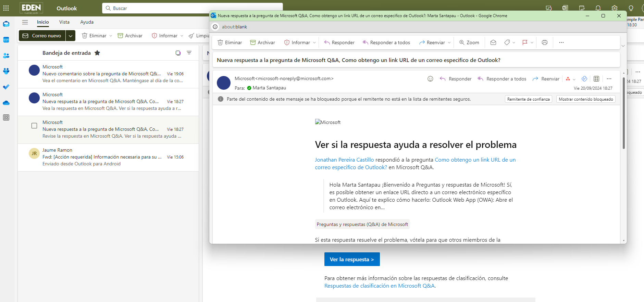The image size is (644, 302).
Task: Open the Calendar icon in left sidebar
Action: pos(6,40)
